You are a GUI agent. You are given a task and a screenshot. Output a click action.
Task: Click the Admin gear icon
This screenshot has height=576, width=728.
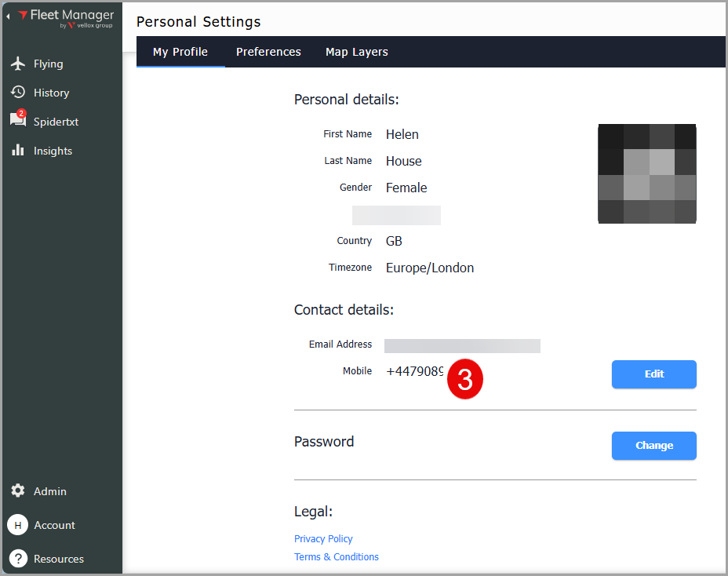[x=17, y=491]
